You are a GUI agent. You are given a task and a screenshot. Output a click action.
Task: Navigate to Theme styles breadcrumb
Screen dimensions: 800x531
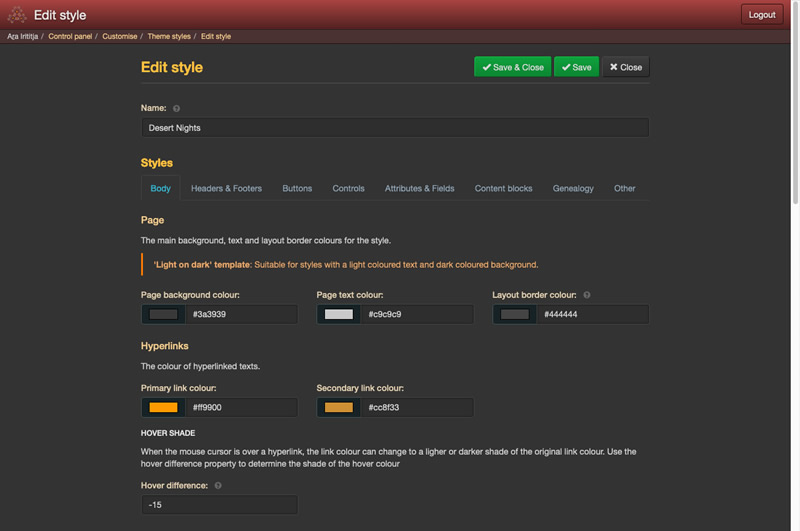click(169, 36)
